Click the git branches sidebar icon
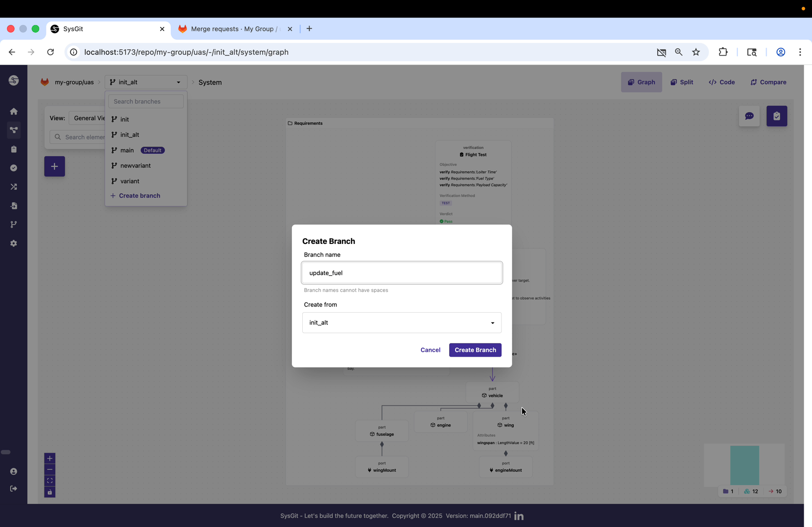812x527 pixels. (x=14, y=224)
